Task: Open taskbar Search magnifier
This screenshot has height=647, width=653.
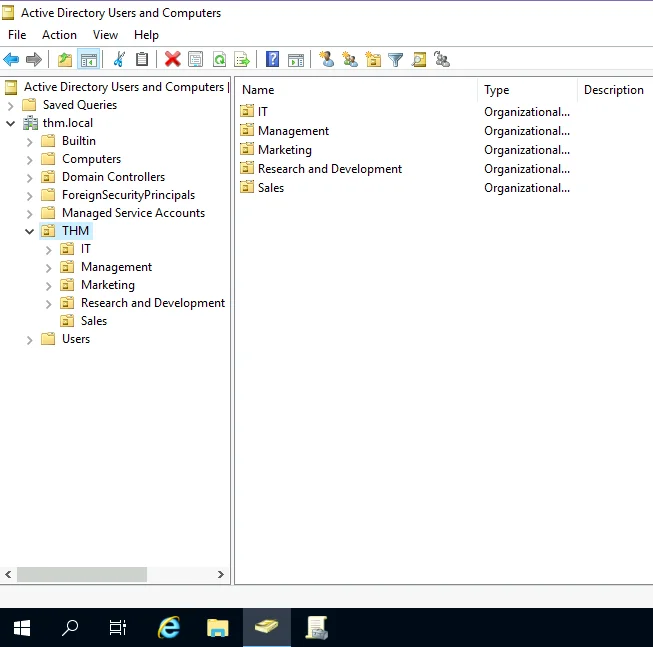Action: click(x=70, y=627)
